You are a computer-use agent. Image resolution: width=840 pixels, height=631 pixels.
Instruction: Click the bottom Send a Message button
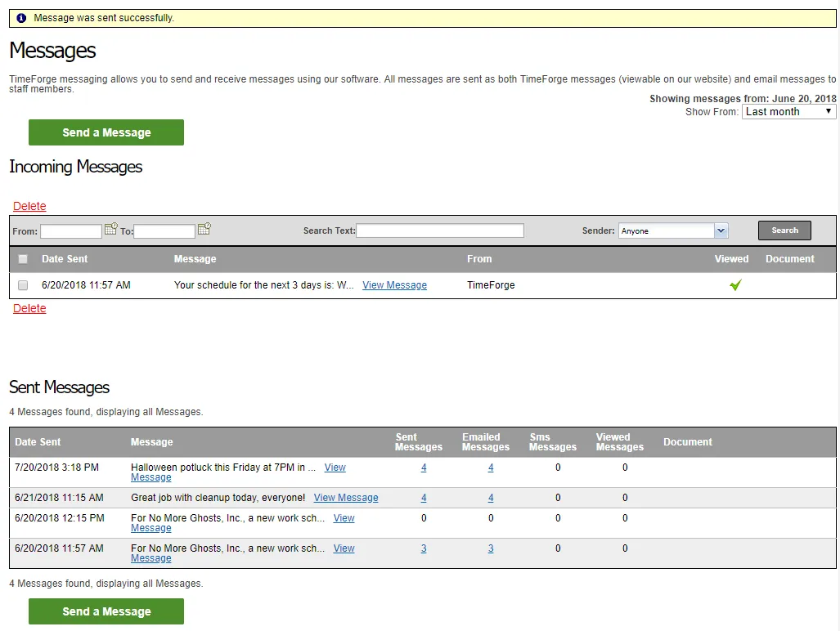[106, 611]
